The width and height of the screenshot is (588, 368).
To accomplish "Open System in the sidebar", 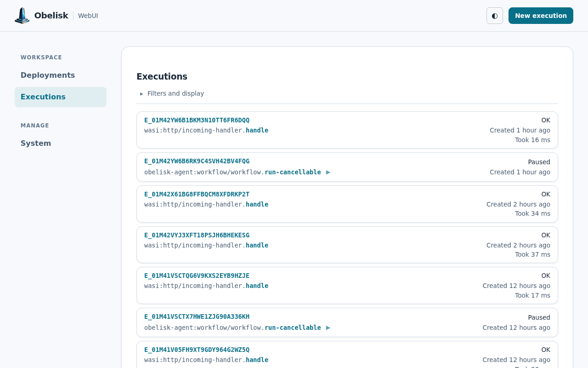I will pyautogui.click(x=61, y=143).
